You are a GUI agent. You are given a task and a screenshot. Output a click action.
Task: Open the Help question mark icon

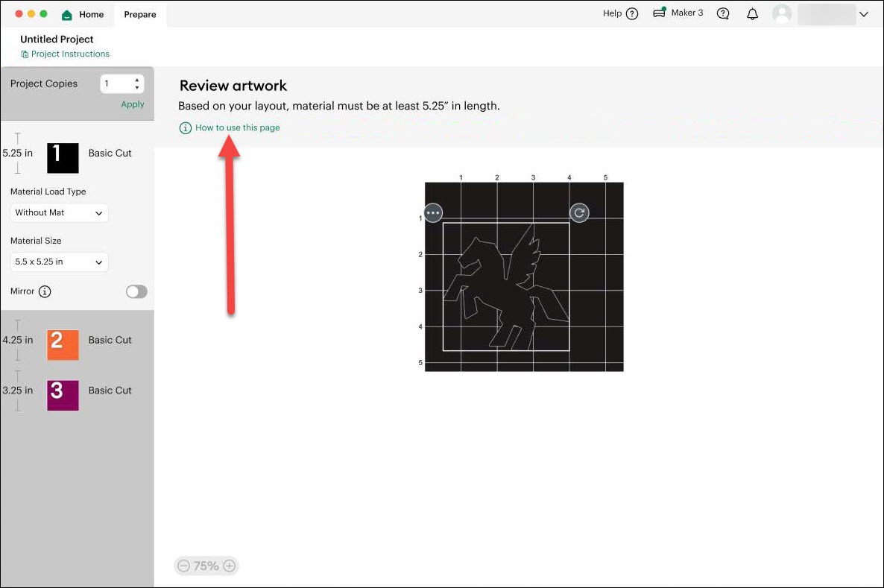(632, 13)
